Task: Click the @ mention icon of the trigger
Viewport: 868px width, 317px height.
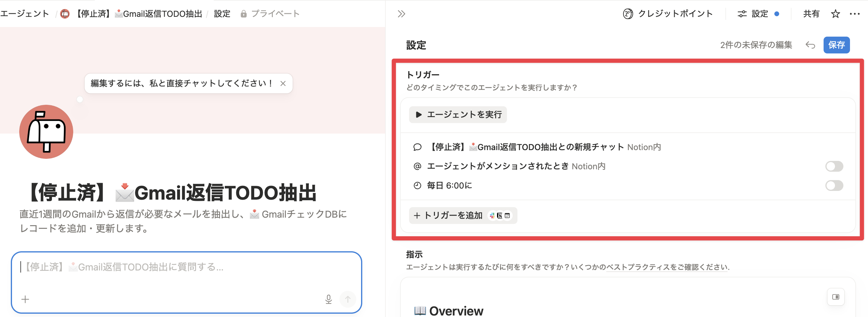Action: (x=417, y=166)
